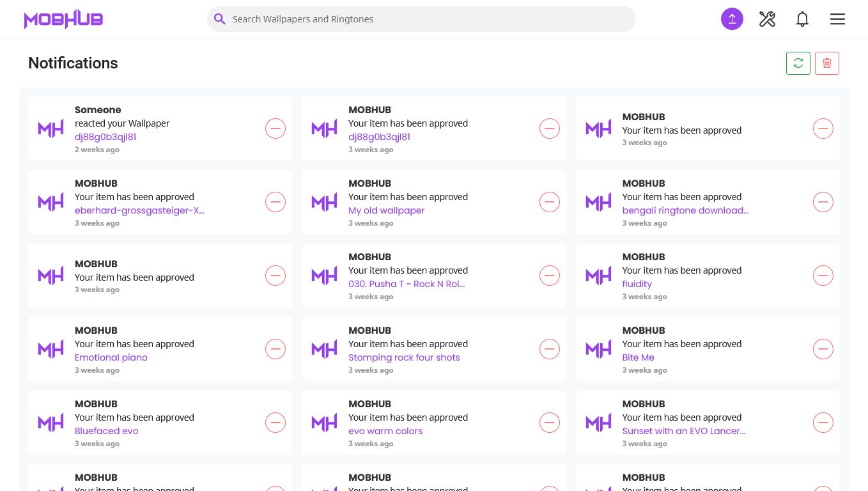Click the MOBHUB sender name above Bite Me
The image size is (868, 491).
pyautogui.click(x=644, y=331)
